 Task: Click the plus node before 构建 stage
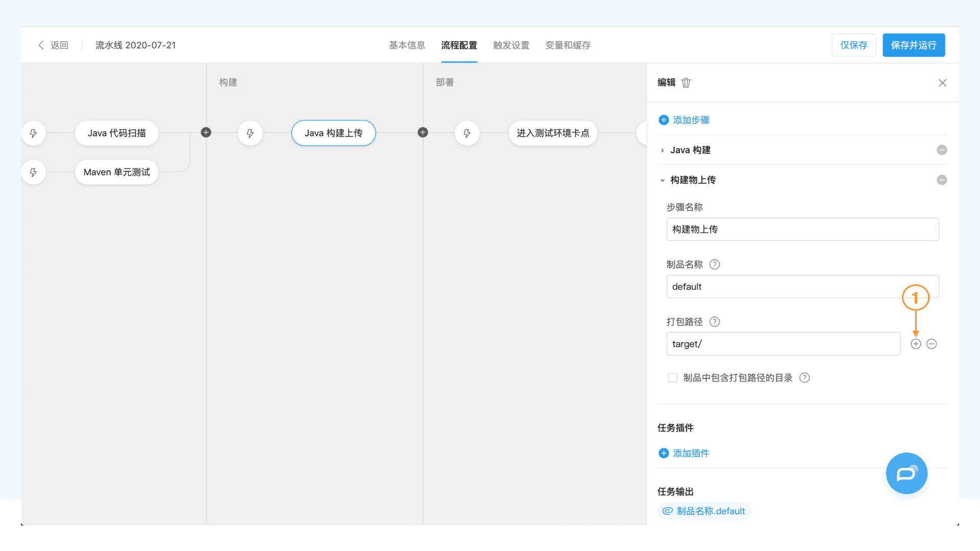point(206,133)
